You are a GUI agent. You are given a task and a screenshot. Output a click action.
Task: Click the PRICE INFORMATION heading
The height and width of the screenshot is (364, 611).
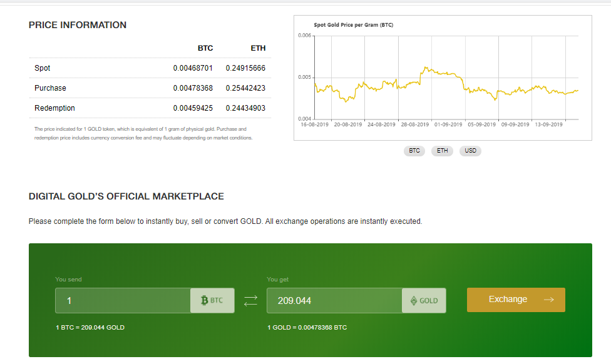point(78,25)
